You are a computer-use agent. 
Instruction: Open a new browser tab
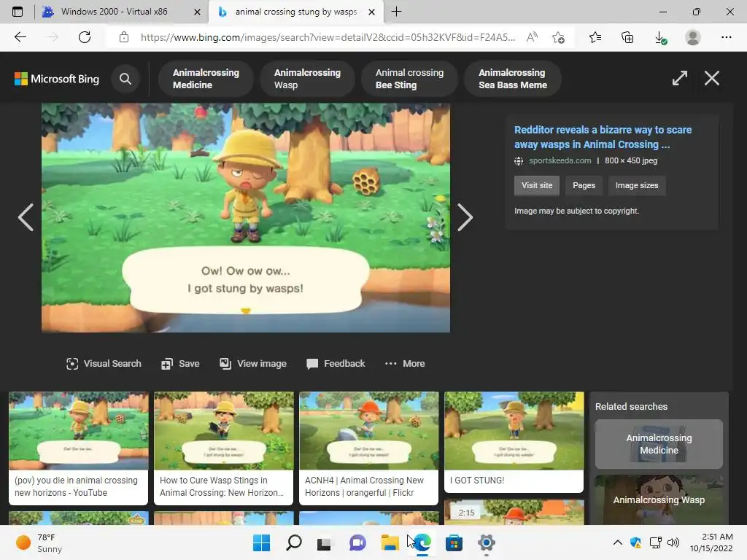coord(396,12)
